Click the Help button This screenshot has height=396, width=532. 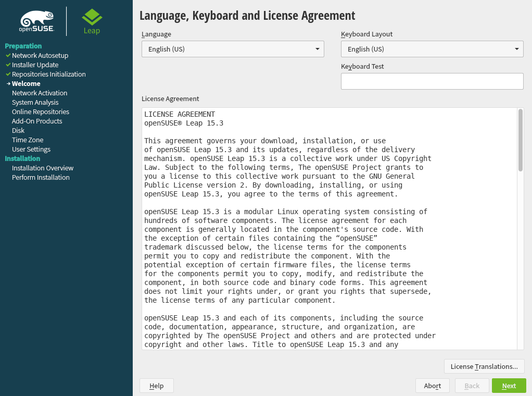[x=156, y=386]
